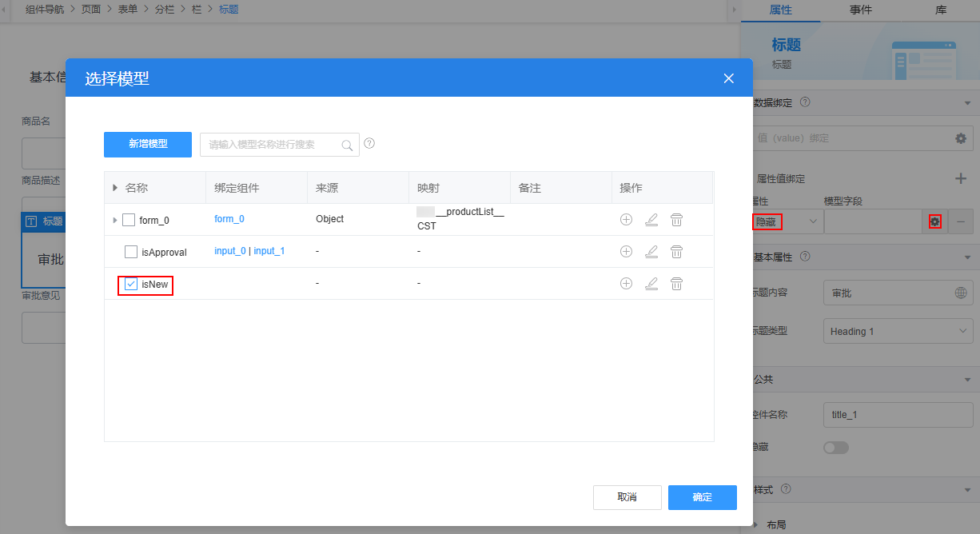This screenshot has height=534, width=980.
Task: Remove the 隐藏 attribute binding row
Action: (x=960, y=221)
